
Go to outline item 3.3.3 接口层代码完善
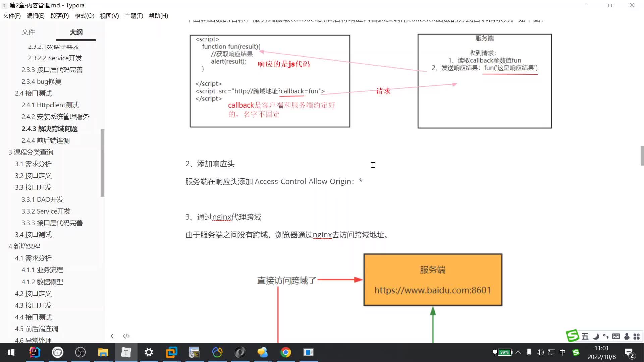click(x=52, y=223)
